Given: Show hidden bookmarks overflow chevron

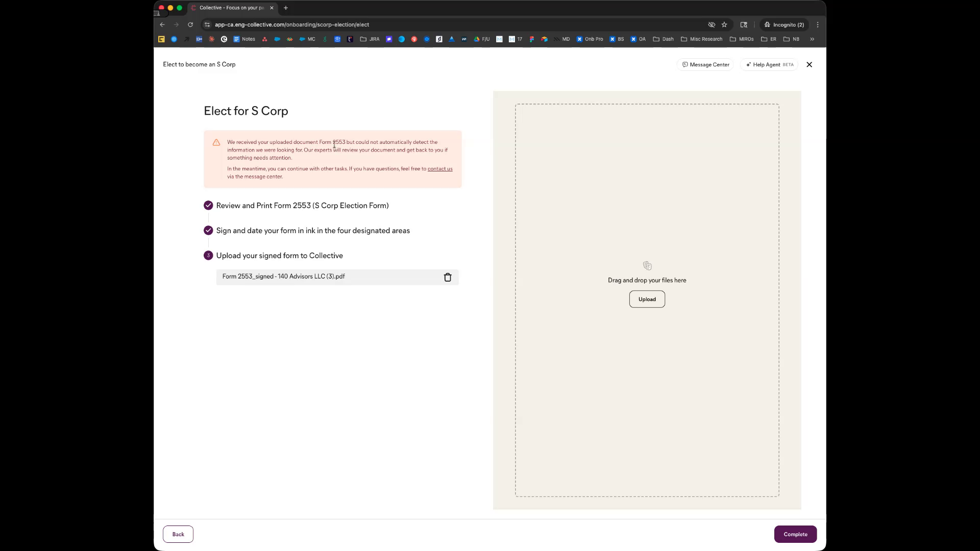Looking at the screenshot, I should [x=812, y=39].
